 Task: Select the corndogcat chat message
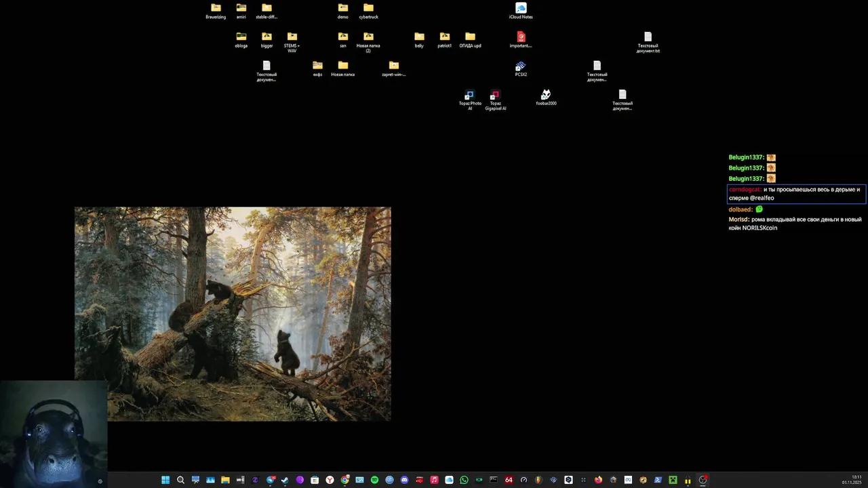796,194
